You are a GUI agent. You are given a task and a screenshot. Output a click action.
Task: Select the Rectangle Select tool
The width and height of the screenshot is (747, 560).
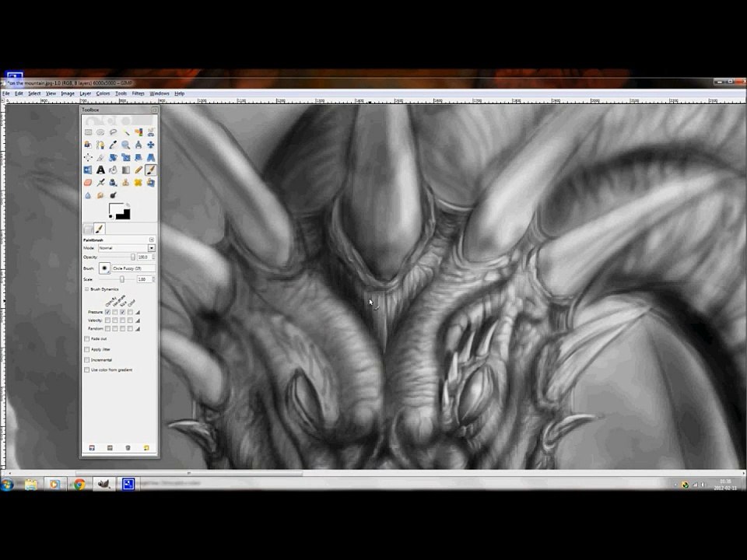click(88, 132)
